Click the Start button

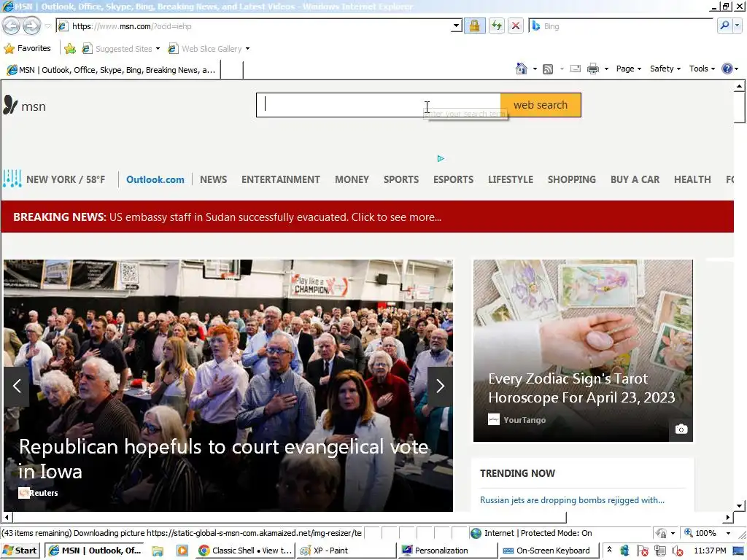(x=20, y=551)
